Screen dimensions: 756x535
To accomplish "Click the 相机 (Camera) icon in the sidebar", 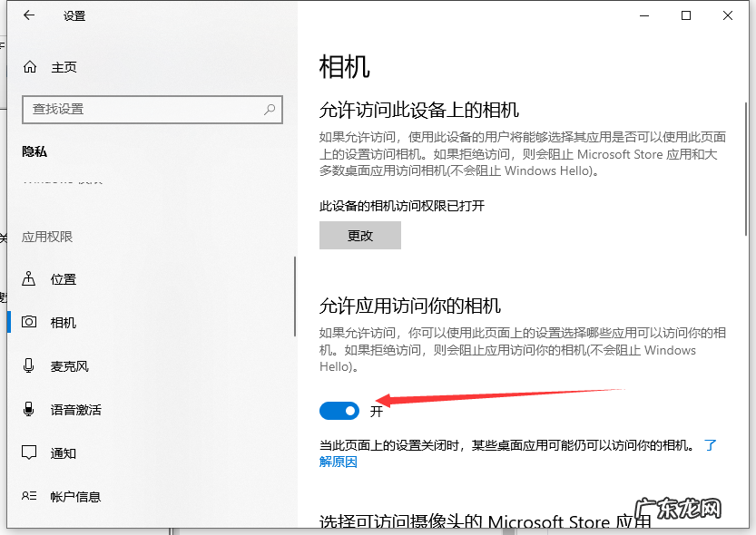I will click(31, 322).
